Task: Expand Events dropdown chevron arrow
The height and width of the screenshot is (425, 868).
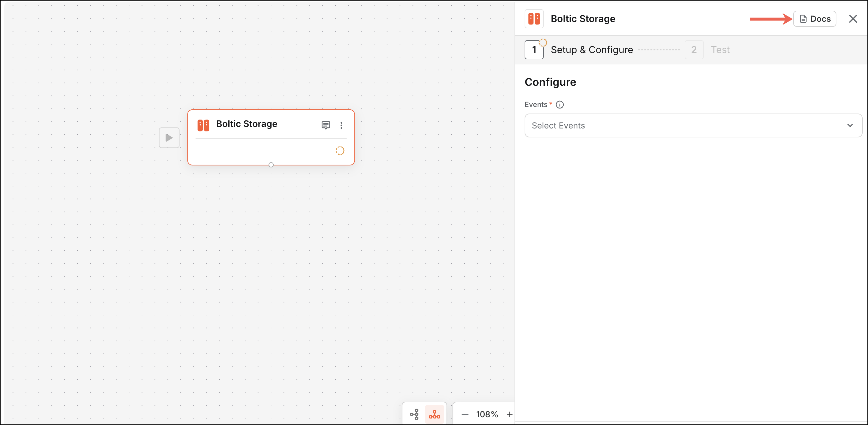Action: (850, 125)
